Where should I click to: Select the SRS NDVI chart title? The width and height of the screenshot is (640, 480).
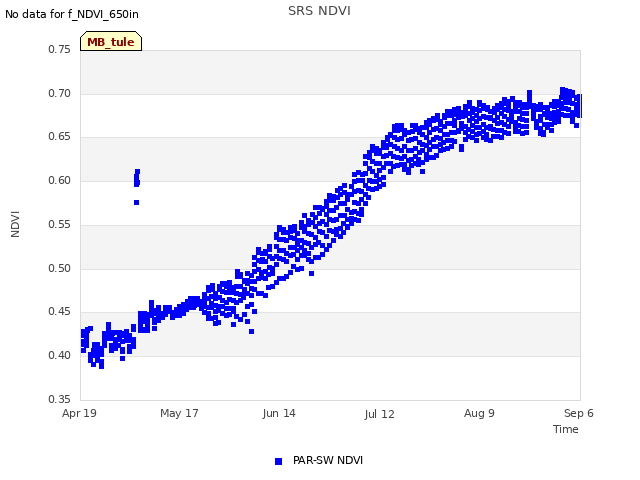(x=319, y=11)
